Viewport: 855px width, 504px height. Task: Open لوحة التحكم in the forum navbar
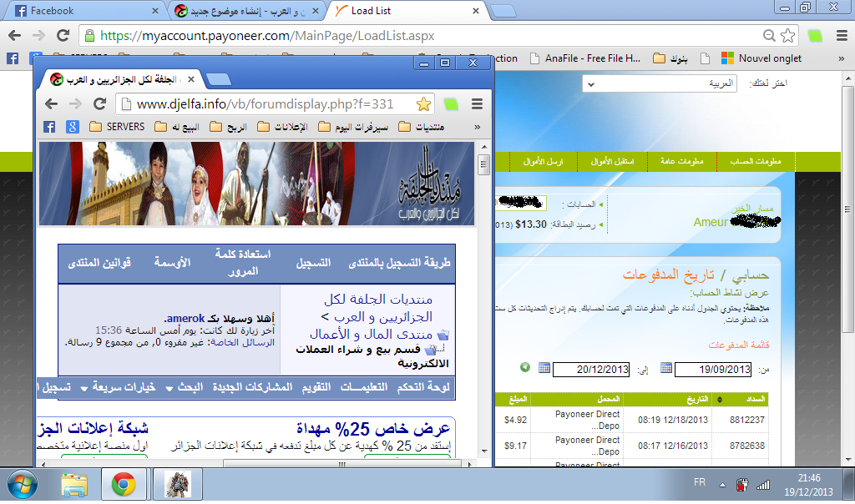pyautogui.click(x=423, y=387)
